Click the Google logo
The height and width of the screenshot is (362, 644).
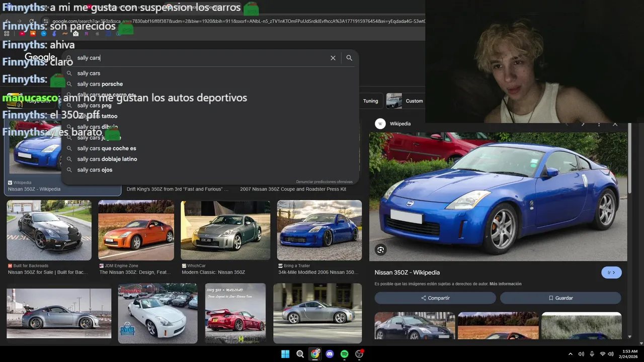click(40, 57)
